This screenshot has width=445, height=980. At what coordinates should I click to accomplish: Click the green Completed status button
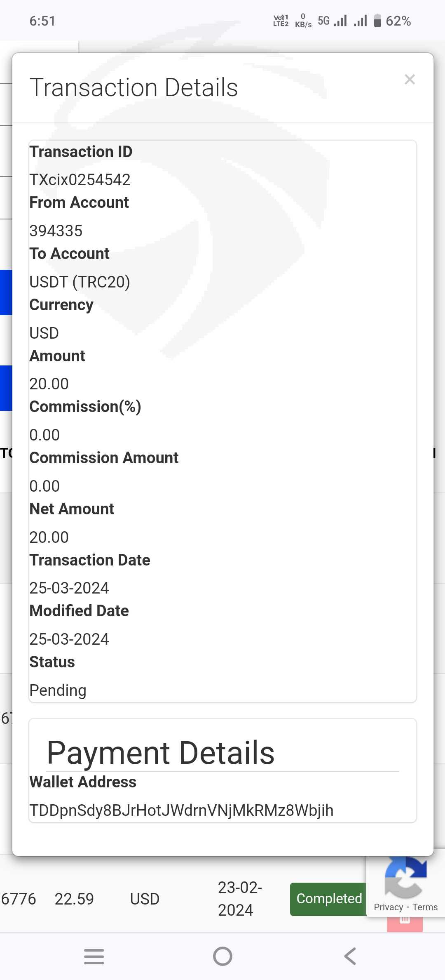point(328,899)
